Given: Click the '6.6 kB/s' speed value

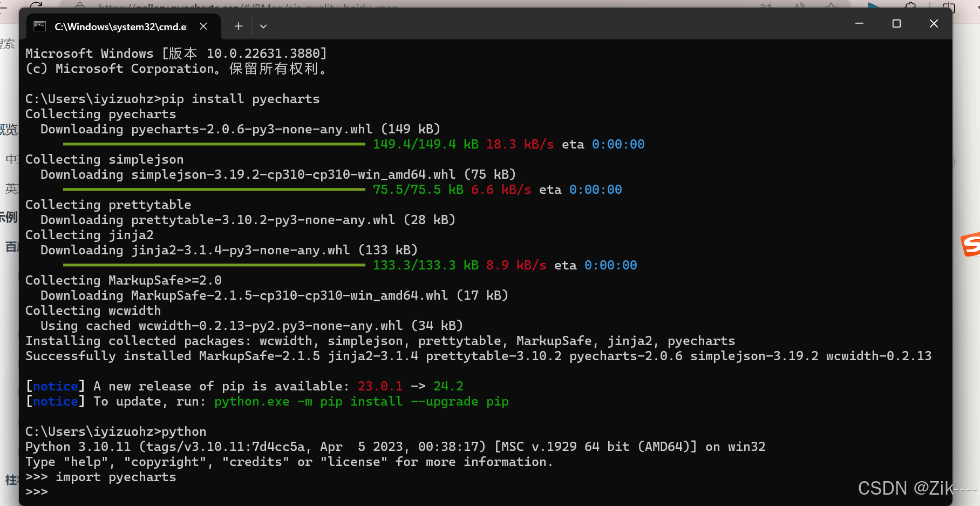Looking at the screenshot, I should click(501, 190).
